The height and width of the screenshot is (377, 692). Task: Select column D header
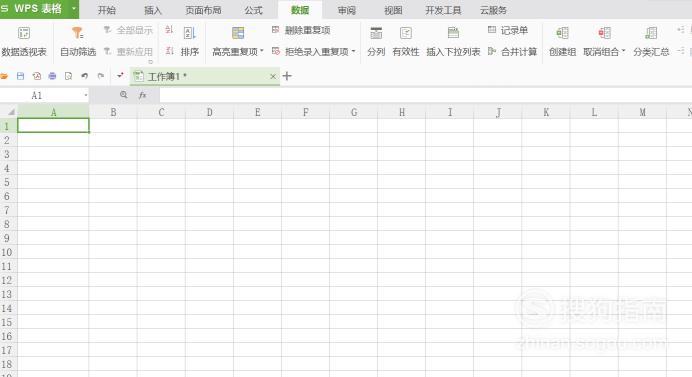coord(210,112)
